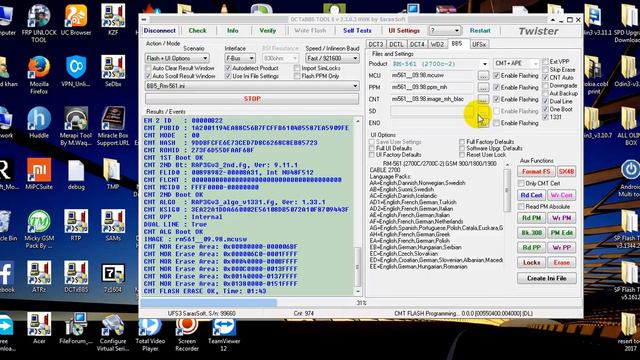Viewport: 640px width, 360px height.
Task: Open Micky GSM Pack desktop icon
Action: click(39, 229)
